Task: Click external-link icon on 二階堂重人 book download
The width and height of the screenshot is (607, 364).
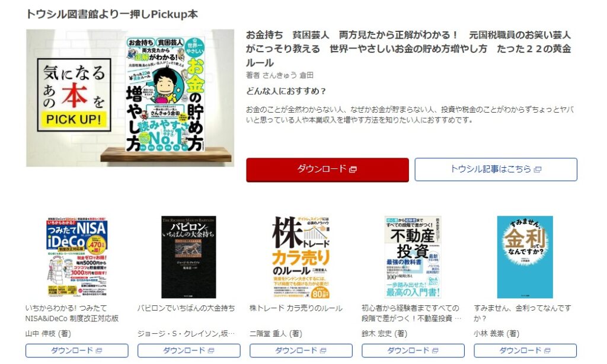Action: tap(323, 351)
